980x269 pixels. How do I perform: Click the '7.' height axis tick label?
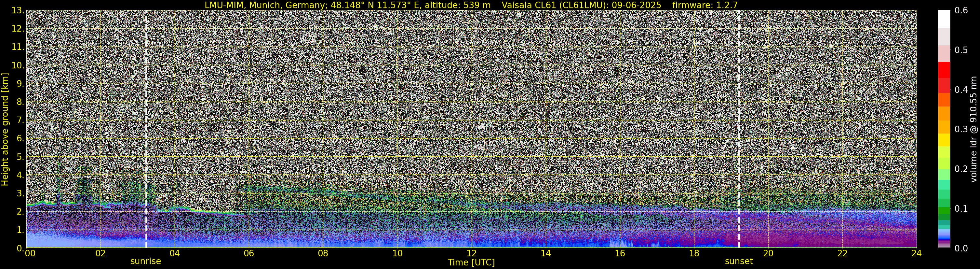pos(20,120)
